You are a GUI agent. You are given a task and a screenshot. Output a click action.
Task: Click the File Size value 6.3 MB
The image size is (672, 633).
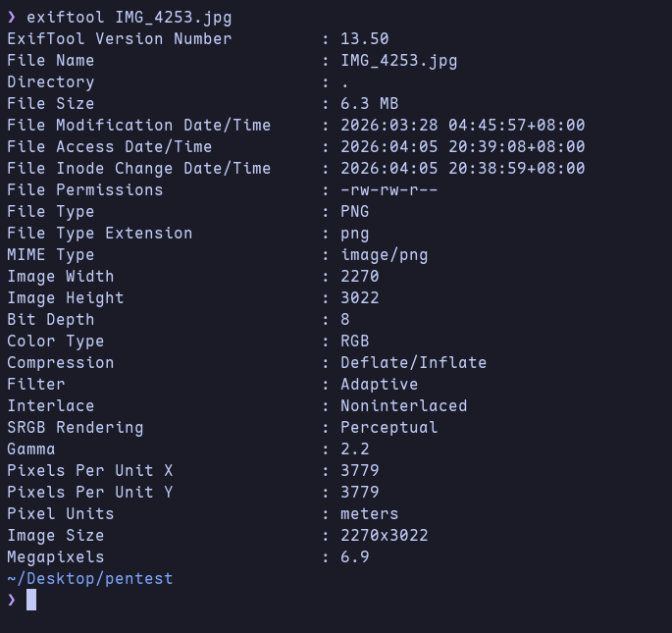(x=370, y=103)
